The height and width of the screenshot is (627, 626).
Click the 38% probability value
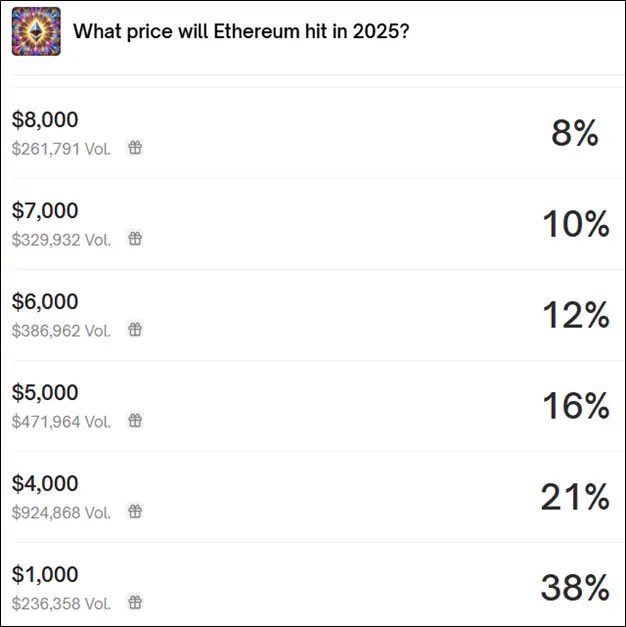[x=575, y=587]
